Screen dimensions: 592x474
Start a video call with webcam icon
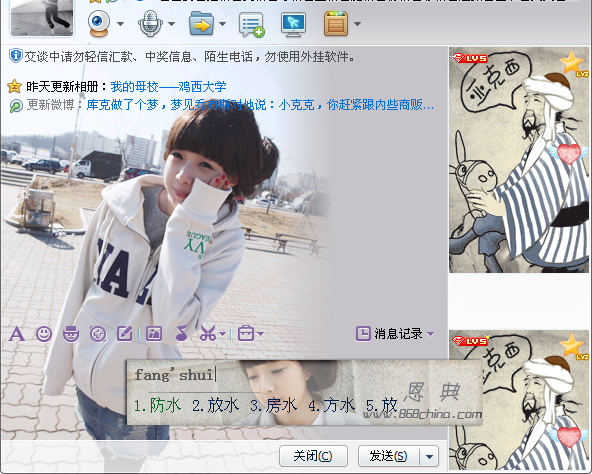tap(99, 23)
